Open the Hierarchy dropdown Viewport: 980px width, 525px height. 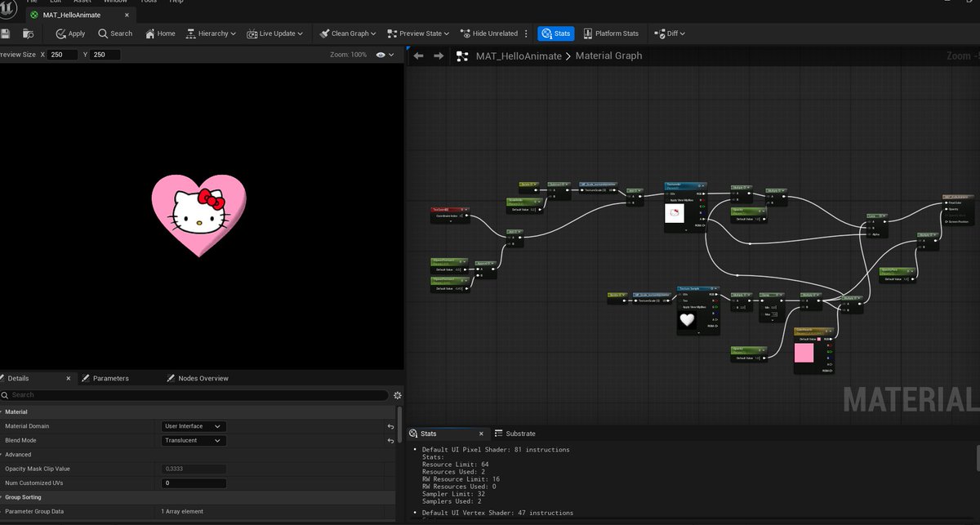tap(211, 33)
